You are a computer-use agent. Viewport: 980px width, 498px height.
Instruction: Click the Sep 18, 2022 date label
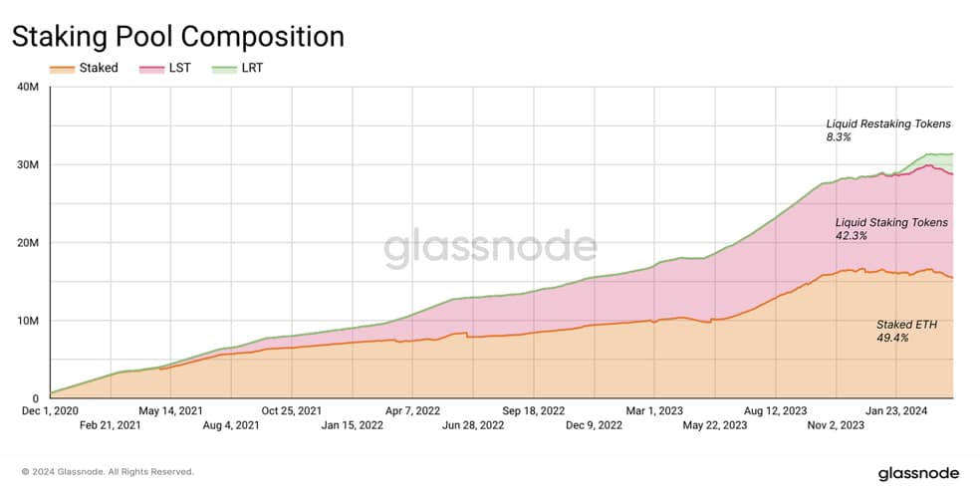(x=533, y=410)
